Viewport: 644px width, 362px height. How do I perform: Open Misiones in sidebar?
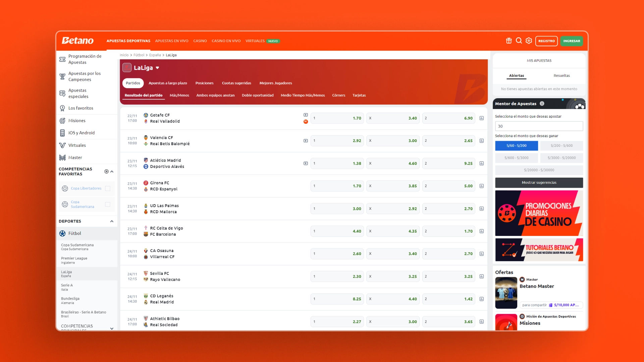coord(87,121)
